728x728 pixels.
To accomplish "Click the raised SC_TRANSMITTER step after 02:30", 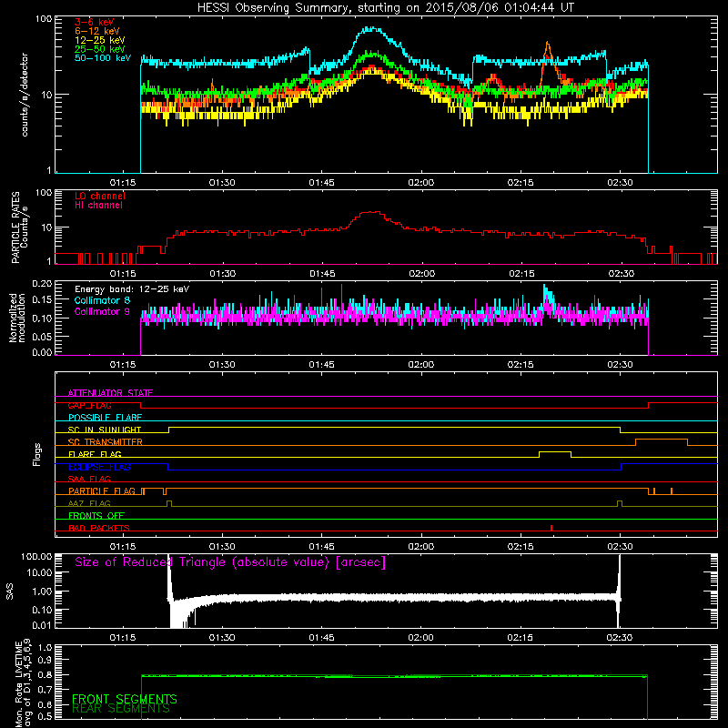I will [x=662, y=440].
